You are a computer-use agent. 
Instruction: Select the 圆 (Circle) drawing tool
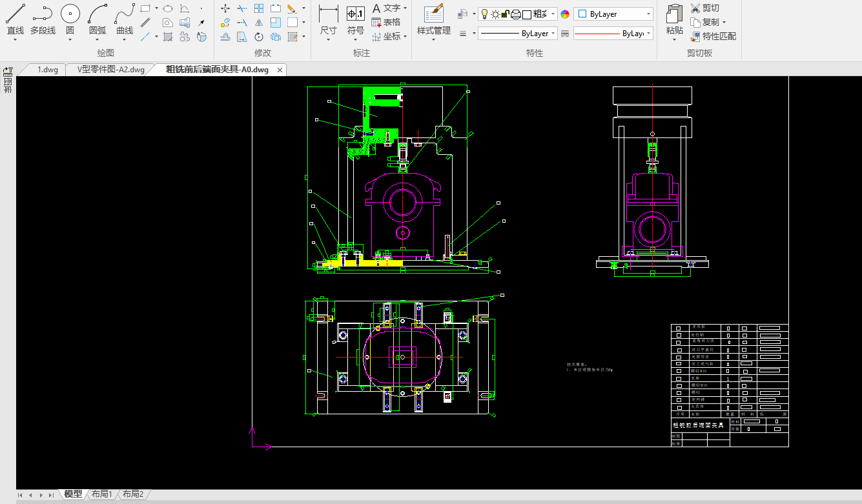70,14
